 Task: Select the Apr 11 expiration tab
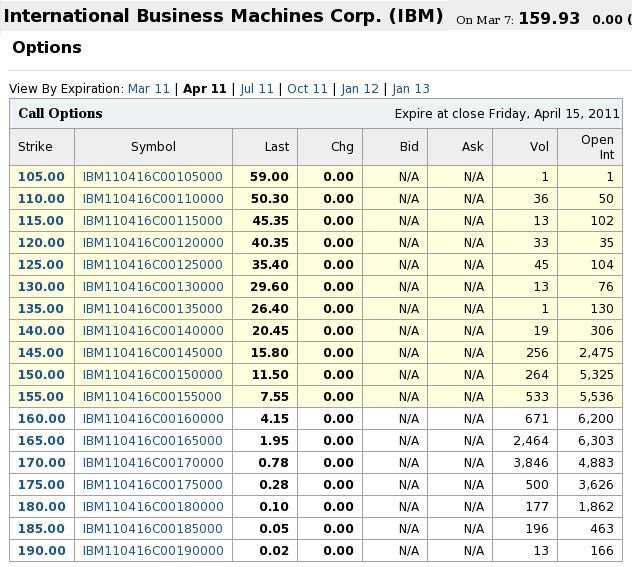(205, 89)
